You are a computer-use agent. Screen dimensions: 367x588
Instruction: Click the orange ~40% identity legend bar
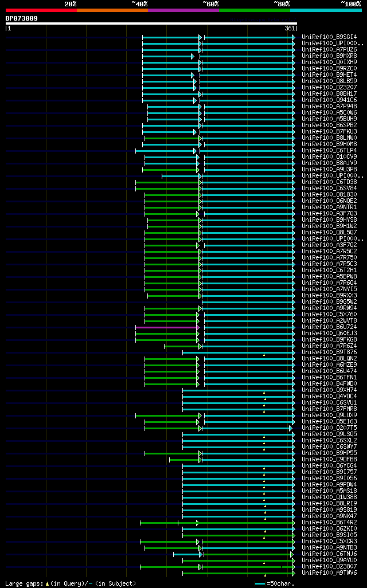coord(112,10)
